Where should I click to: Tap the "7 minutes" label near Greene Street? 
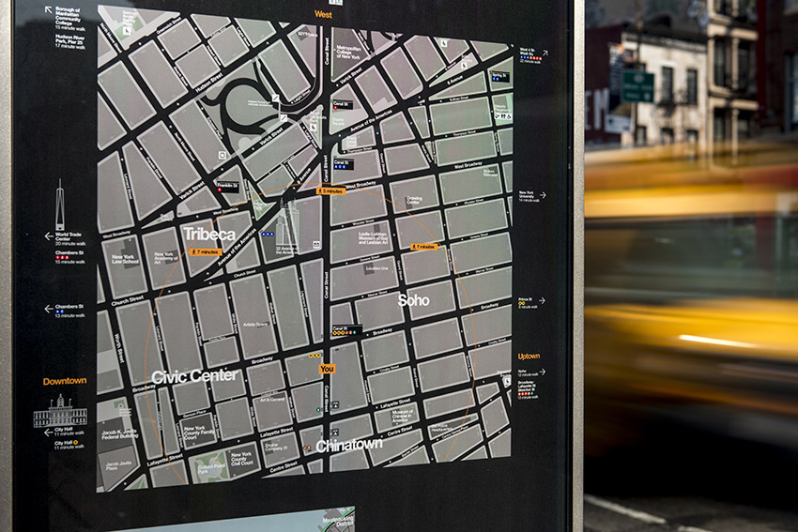click(x=423, y=247)
